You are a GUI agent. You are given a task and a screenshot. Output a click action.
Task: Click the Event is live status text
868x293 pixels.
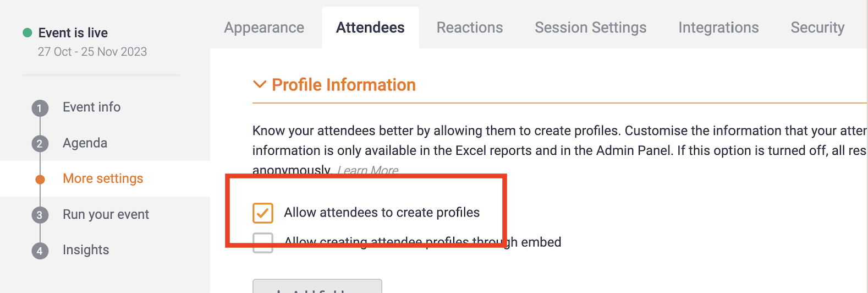pyautogui.click(x=73, y=32)
